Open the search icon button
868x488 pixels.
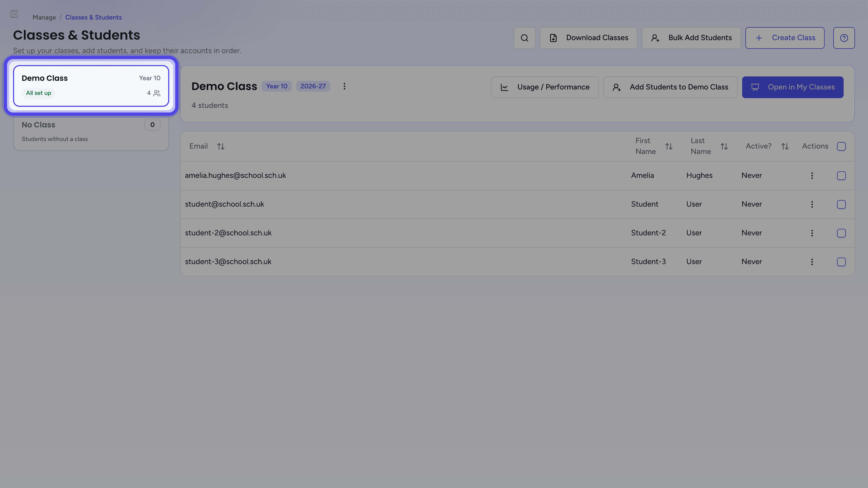(524, 38)
